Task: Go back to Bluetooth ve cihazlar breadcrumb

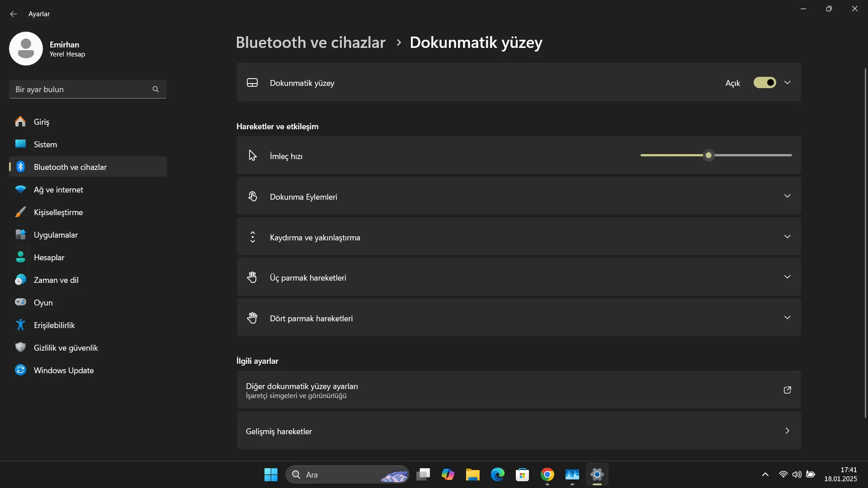Action: click(311, 42)
